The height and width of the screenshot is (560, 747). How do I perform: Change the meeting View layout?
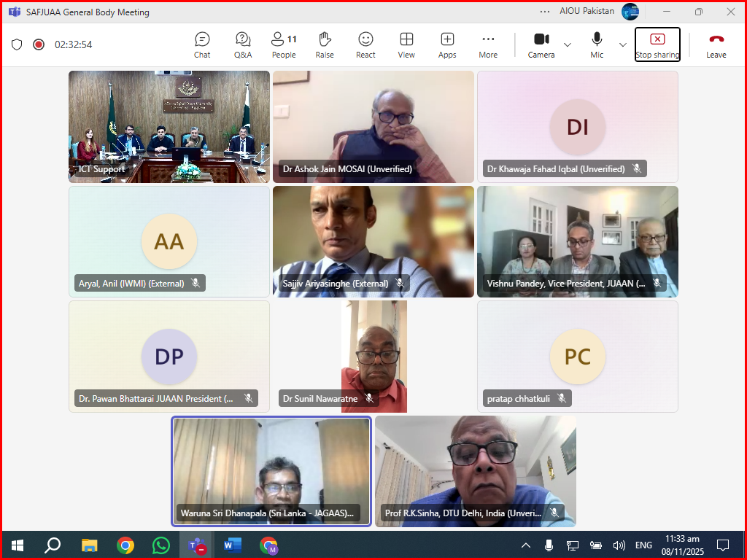406,44
